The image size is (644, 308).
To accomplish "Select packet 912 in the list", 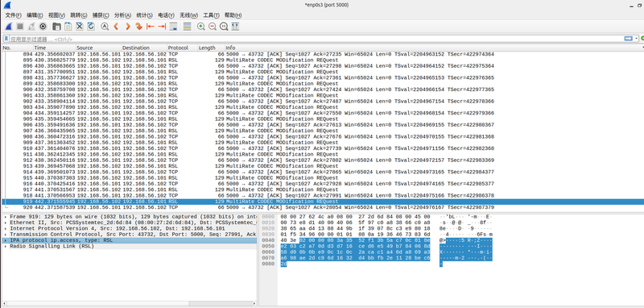I will (x=323, y=160).
